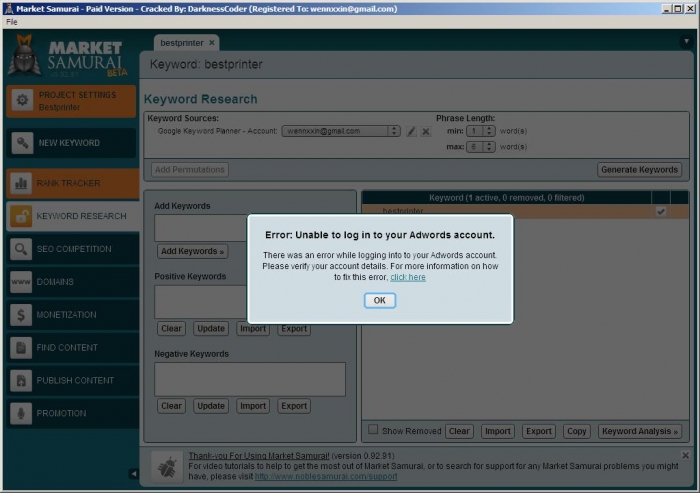Click the Keyword Research padlock icon

[x=21, y=216]
